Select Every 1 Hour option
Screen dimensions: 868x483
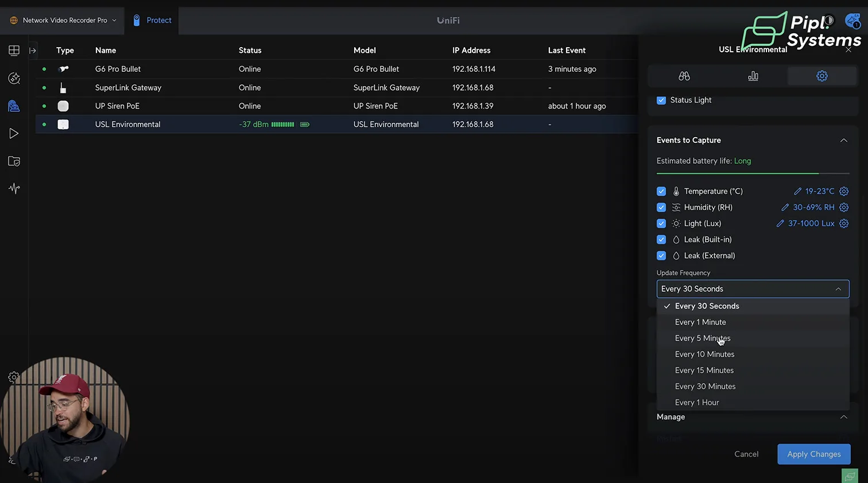(753, 403)
